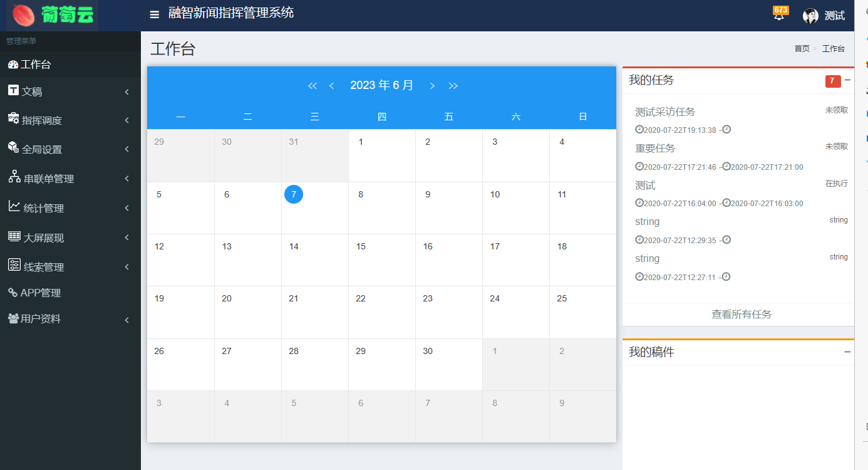Click the 首页 breadcrumb link
Image resolution: width=868 pixels, height=470 pixels.
[x=802, y=49]
